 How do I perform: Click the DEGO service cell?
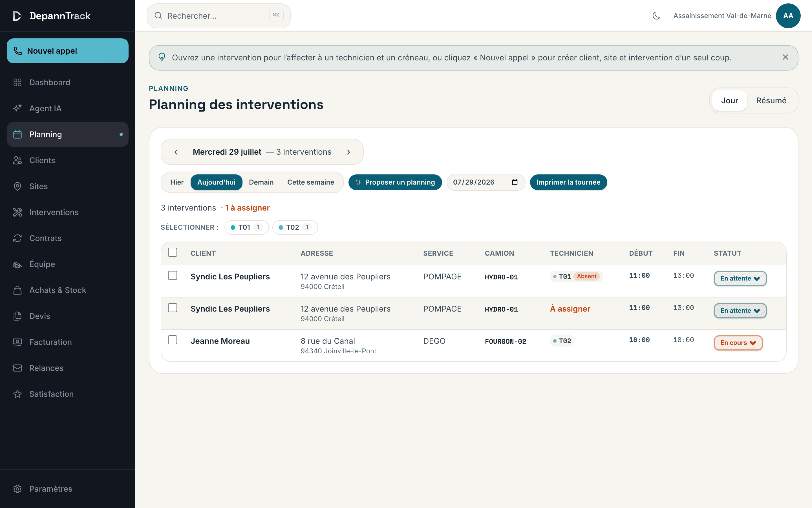point(434,341)
